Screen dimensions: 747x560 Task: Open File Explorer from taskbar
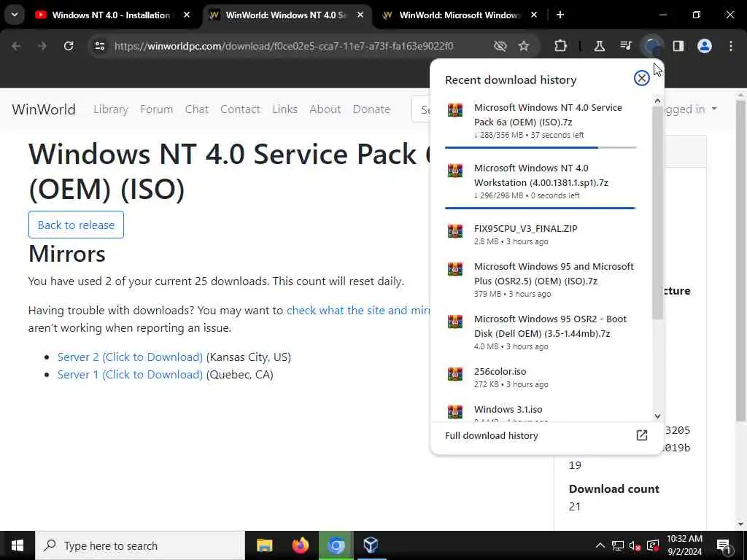(264, 545)
